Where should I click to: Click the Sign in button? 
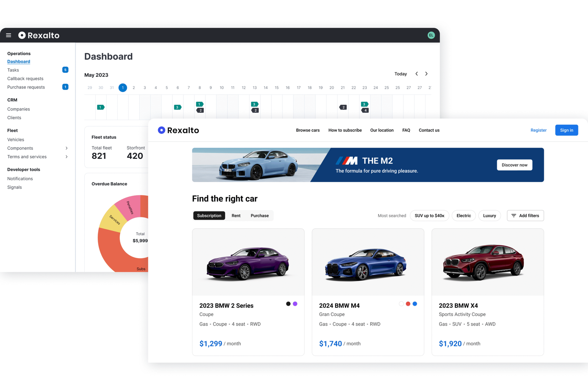click(567, 130)
